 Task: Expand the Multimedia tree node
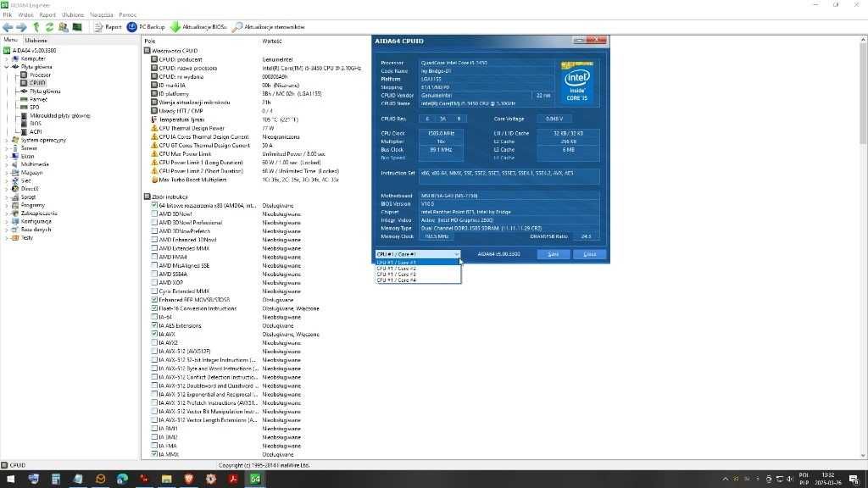(x=7, y=164)
